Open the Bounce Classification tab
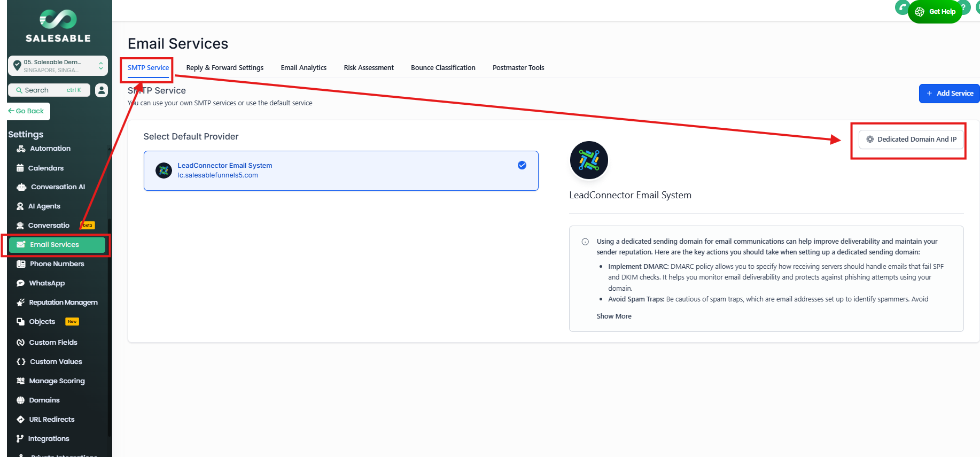The height and width of the screenshot is (457, 980). 443,68
